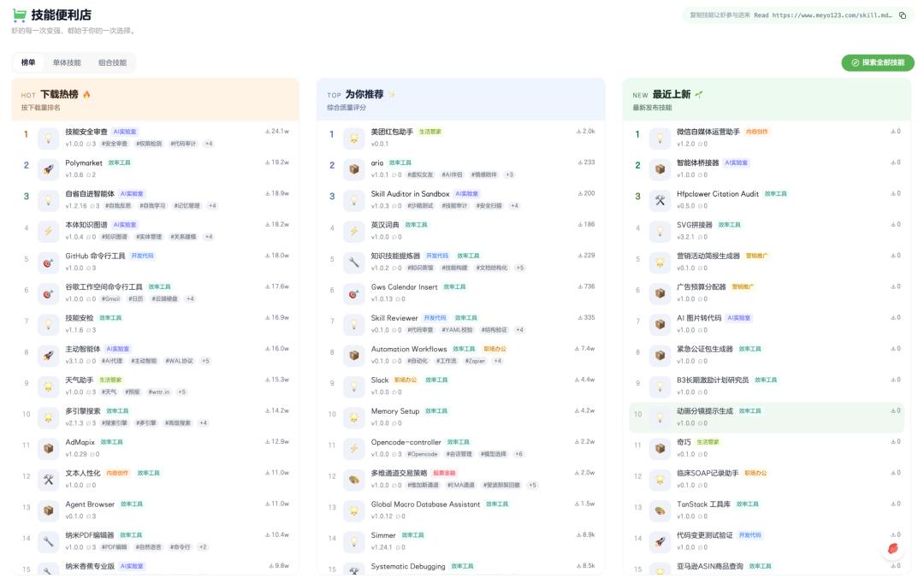Click the rocket icon for 主动智能体
The image size is (924, 584).
(x=48, y=355)
